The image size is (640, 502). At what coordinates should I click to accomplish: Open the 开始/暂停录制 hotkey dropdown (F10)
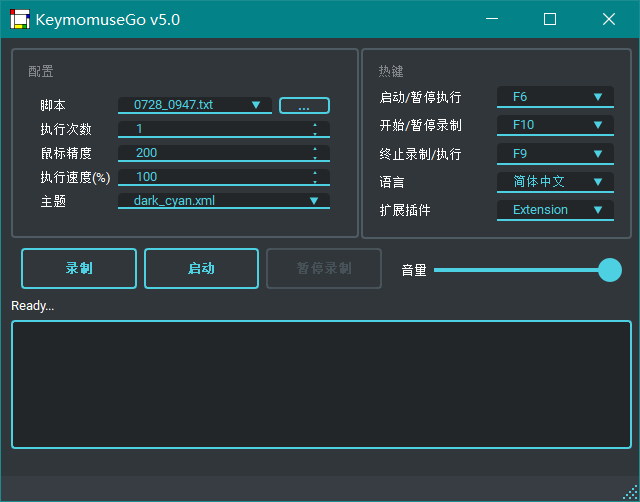pyautogui.click(x=555, y=125)
